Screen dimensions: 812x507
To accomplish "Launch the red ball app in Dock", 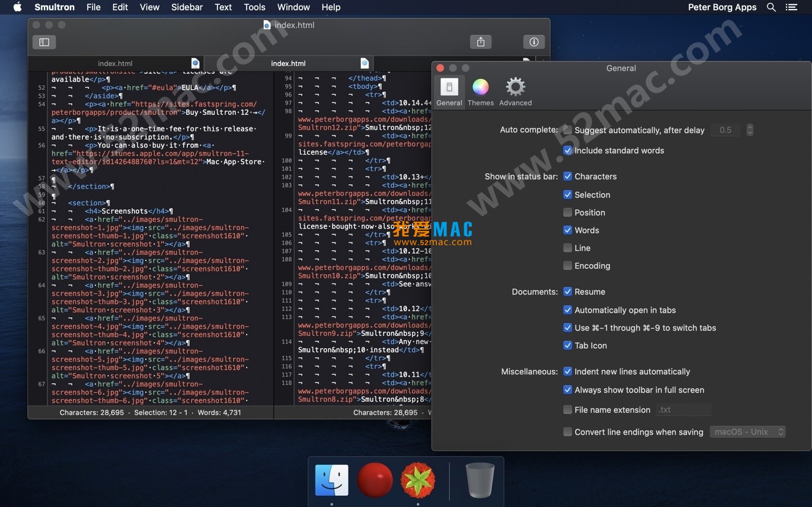I will (x=375, y=480).
